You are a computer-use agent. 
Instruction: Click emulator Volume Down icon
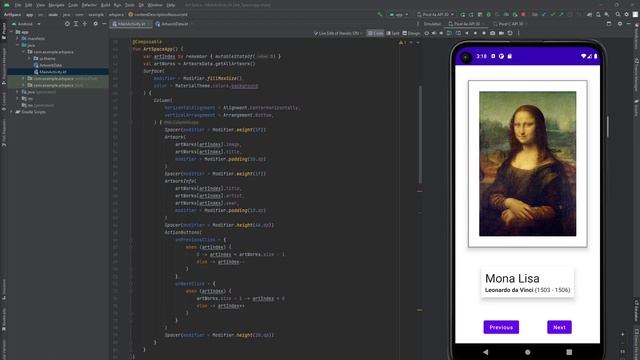[x=441, y=33]
